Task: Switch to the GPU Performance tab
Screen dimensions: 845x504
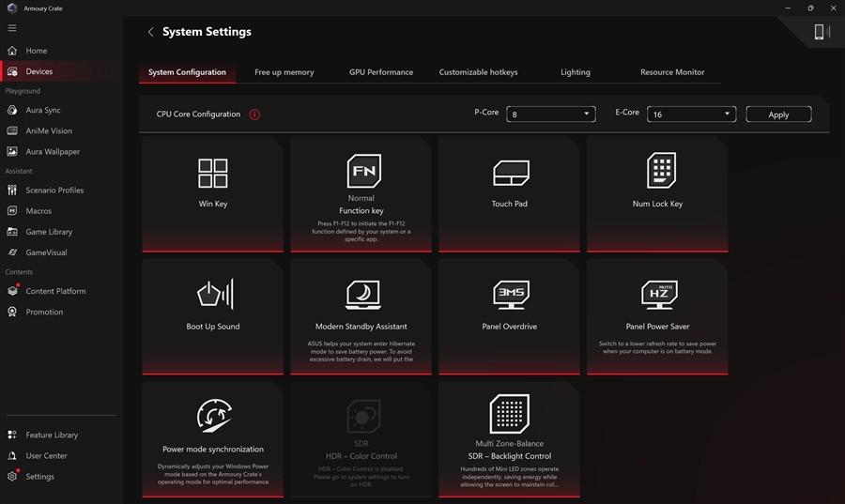Action: point(381,72)
